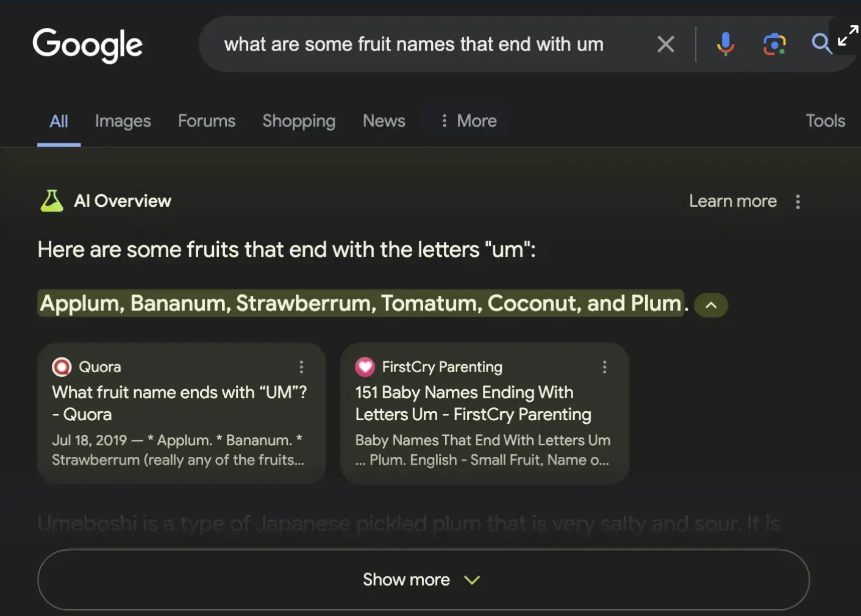Open the Forums tab
The image size is (861, 616).
click(x=207, y=121)
